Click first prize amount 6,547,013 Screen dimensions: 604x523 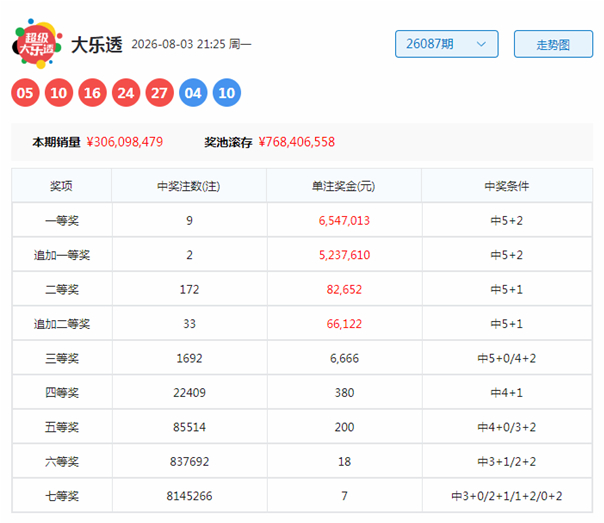point(344,221)
